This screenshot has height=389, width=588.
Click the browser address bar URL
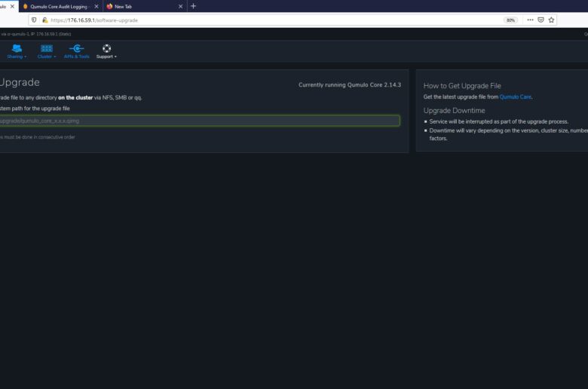coord(94,20)
